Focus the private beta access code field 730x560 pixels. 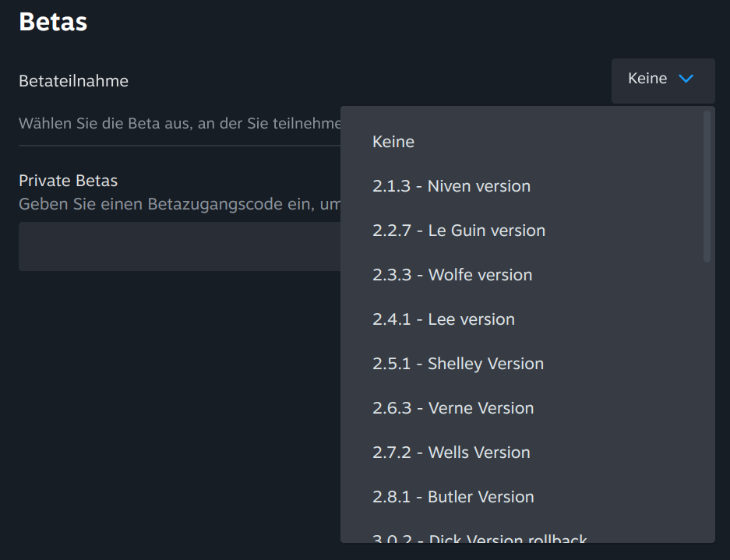coord(179,247)
